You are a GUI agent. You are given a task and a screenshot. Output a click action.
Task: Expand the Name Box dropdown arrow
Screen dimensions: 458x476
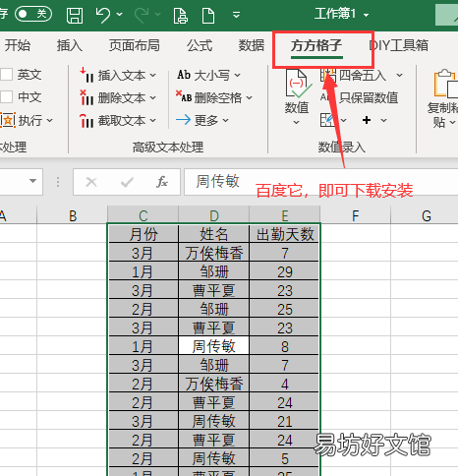pos(32,181)
